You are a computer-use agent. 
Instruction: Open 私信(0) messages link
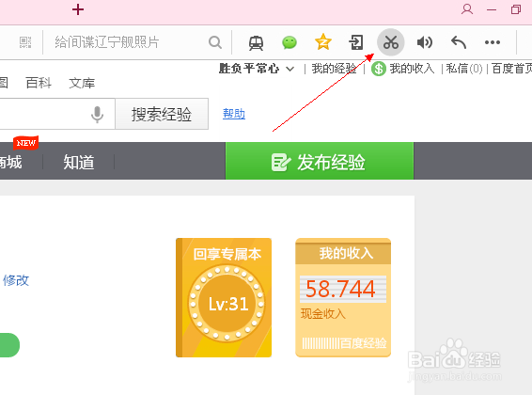[x=463, y=69]
